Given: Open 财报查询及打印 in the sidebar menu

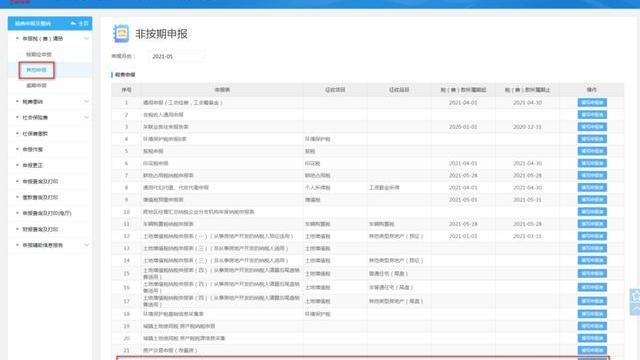Looking at the screenshot, I should coord(40,229).
